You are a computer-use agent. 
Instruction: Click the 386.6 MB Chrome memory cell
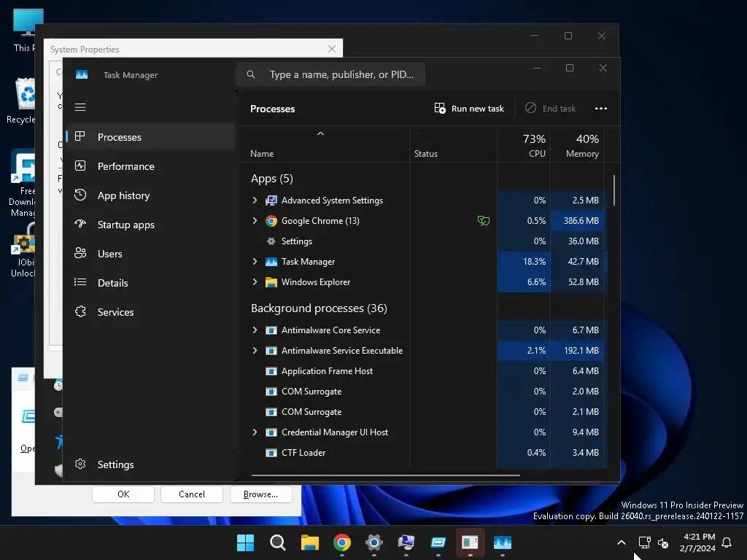(x=578, y=220)
